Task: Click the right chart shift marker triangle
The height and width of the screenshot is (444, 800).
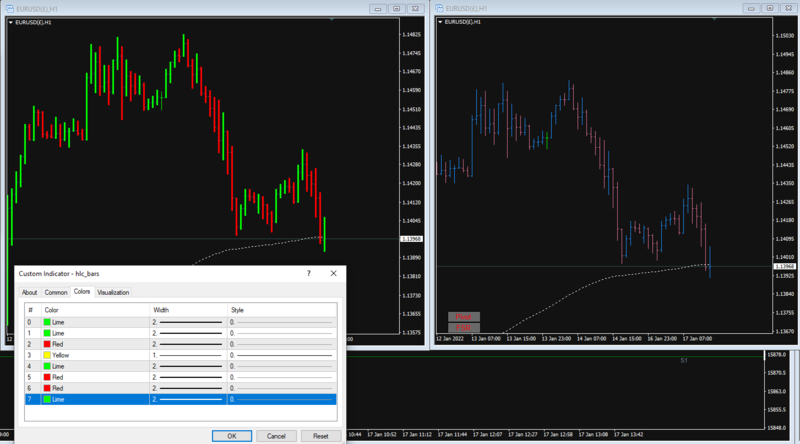Action: [714, 19]
